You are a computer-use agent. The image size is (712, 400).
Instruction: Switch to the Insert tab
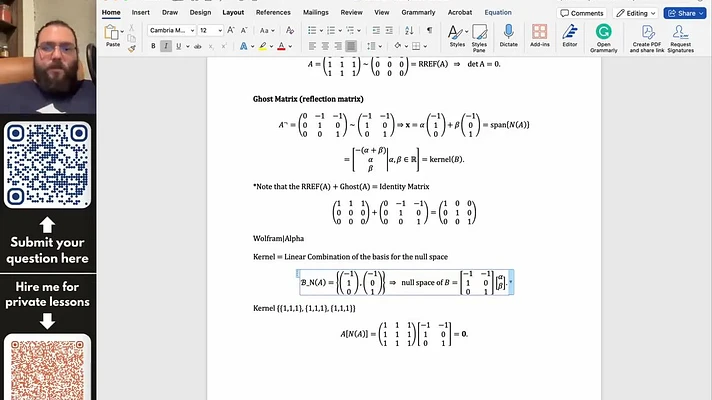[x=140, y=13]
